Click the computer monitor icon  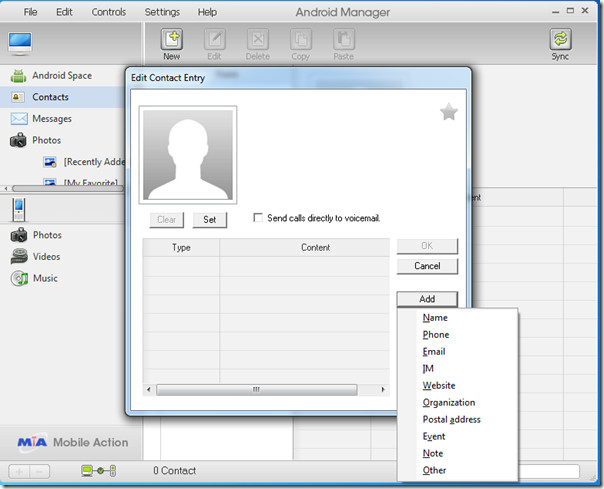click(x=20, y=43)
